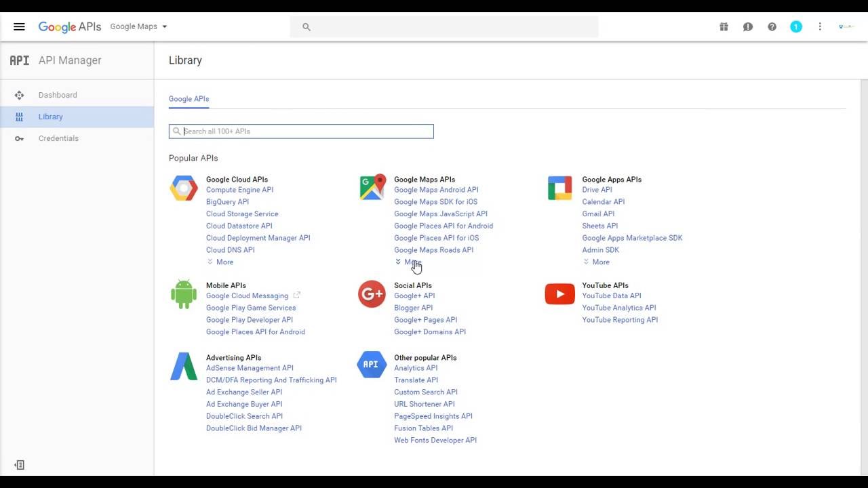Screen dimensions: 868x488
Task: Open the Calendar API link
Action: [x=603, y=202]
